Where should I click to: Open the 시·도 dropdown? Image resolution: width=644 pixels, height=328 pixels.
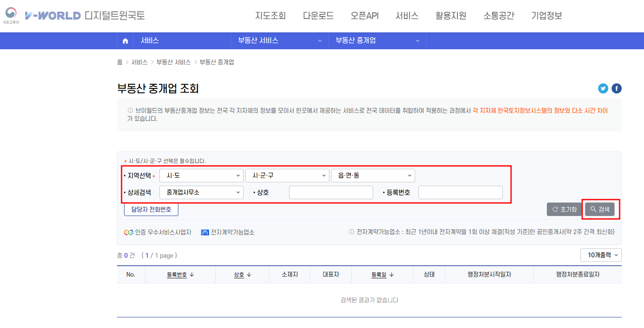tap(201, 176)
